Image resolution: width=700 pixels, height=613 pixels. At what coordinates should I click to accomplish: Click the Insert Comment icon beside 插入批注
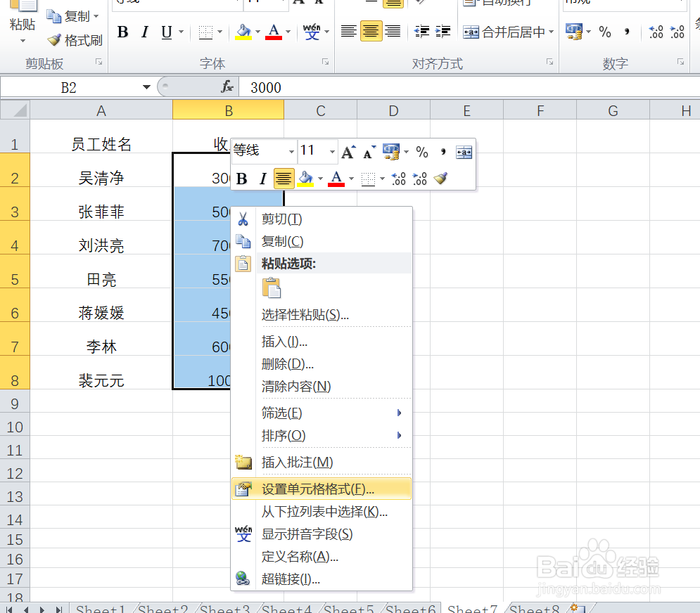point(243,462)
